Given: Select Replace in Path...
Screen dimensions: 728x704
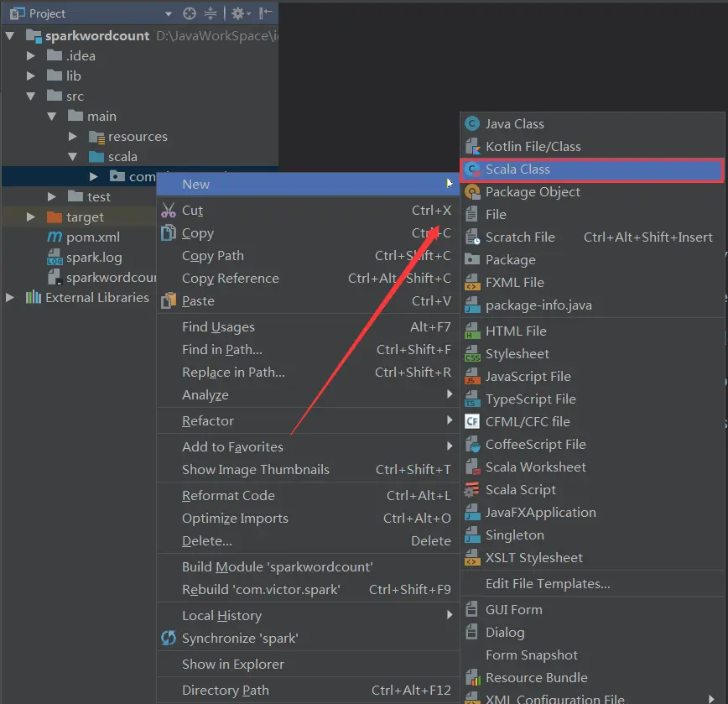Looking at the screenshot, I should (x=308, y=373).
